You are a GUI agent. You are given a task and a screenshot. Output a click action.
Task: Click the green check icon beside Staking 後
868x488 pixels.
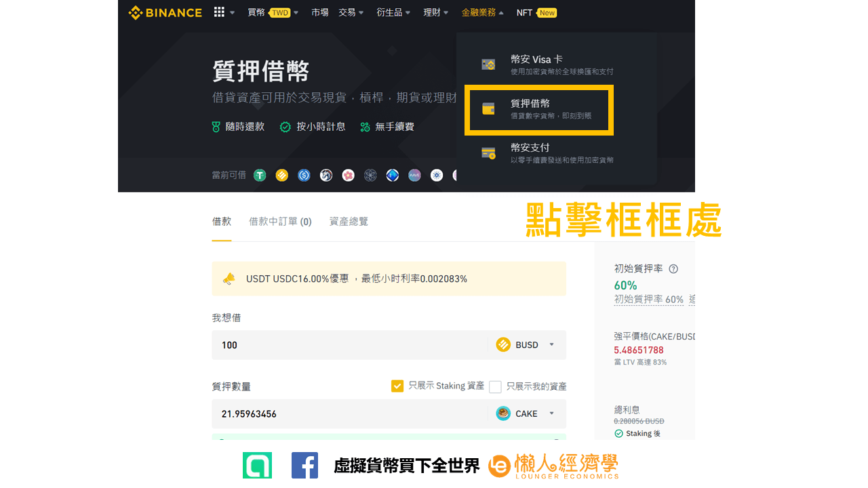(618, 434)
